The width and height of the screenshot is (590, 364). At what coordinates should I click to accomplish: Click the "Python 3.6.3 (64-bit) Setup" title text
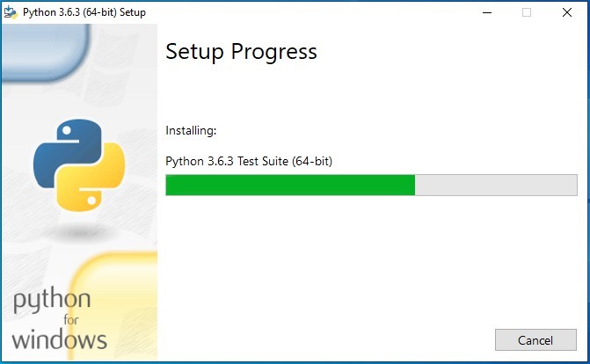84,12
